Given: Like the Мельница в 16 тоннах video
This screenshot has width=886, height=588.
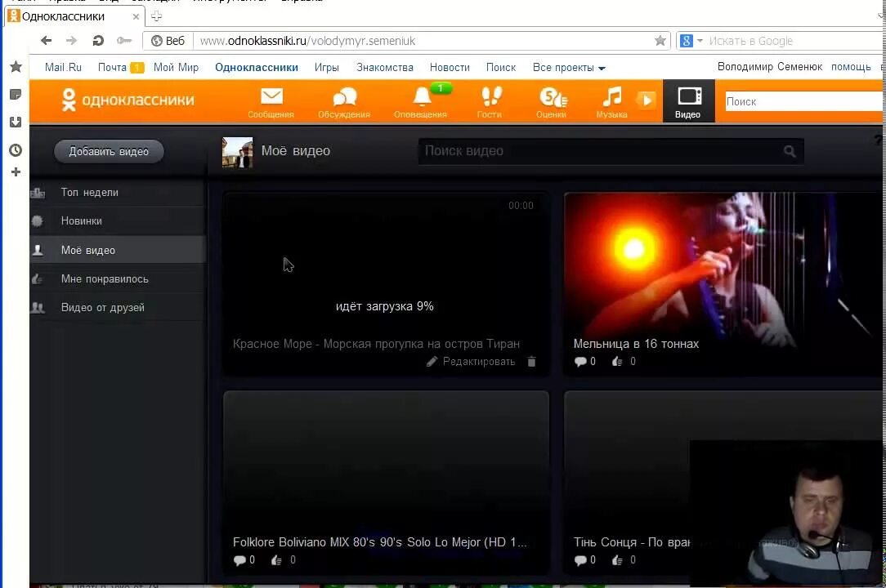Looking at the screenshot, I should click(624, 362).
